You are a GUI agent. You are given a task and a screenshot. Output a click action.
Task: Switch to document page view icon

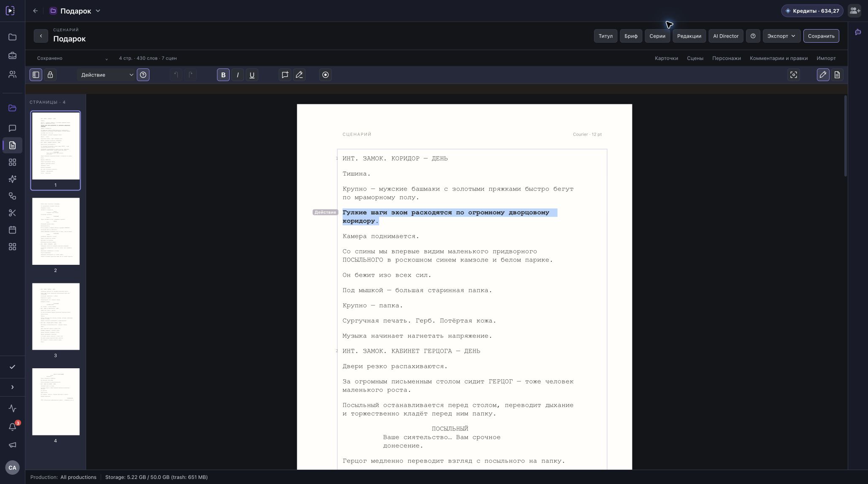click(x=837, y=75)
